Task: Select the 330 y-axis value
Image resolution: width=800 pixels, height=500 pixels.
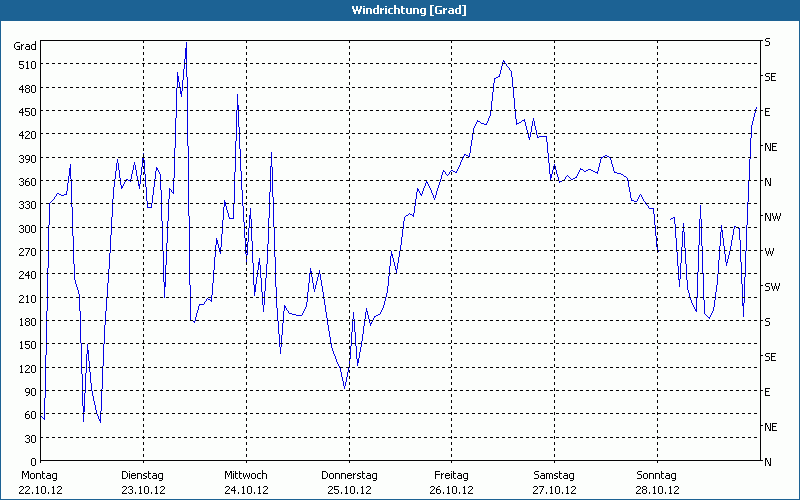Action: (28, 205)
